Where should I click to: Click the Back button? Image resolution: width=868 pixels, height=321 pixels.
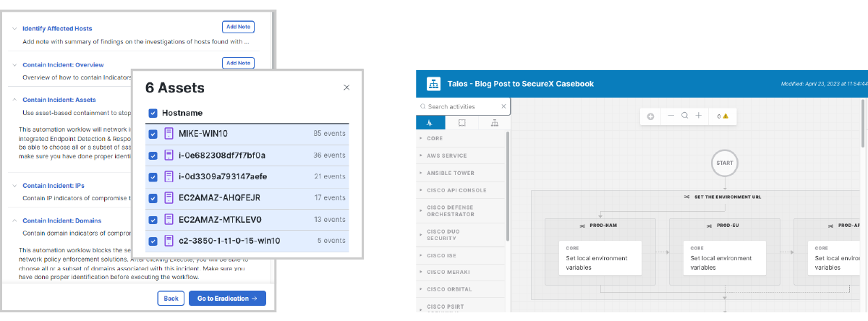[x=171, y=298]
